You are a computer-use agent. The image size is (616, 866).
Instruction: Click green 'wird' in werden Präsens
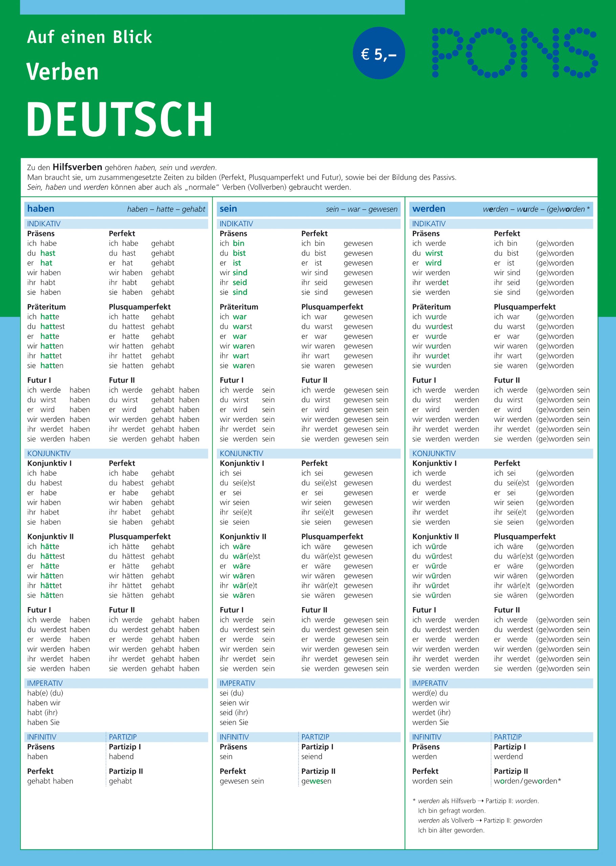pos(433,263)
